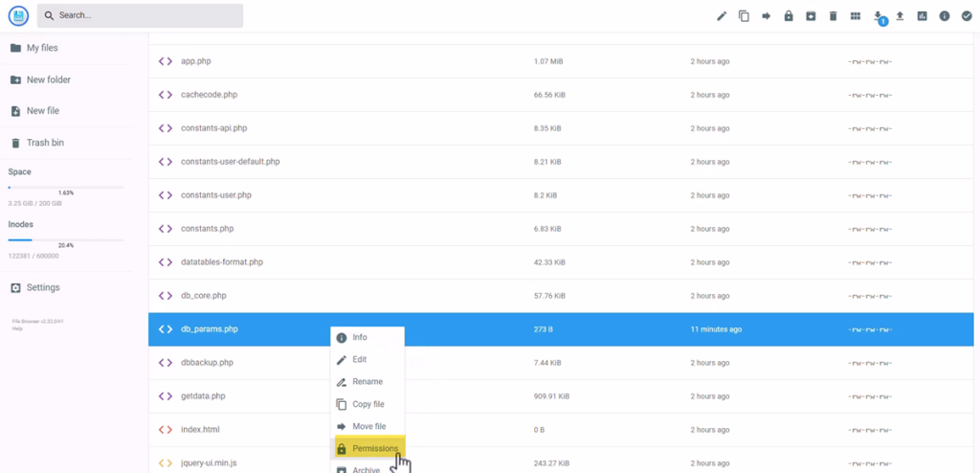
Task: Click the Info icon in top toolbar
Action: (945, 16)
